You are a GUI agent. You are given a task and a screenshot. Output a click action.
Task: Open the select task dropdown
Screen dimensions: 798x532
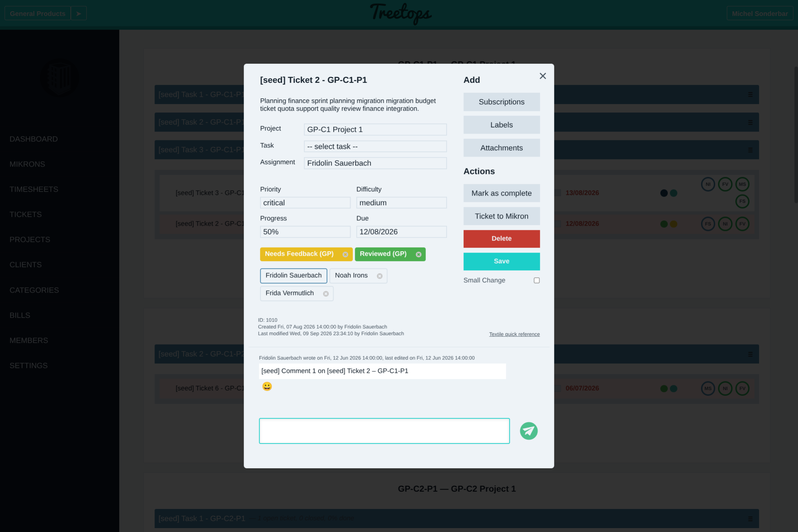tap(375, 146)
